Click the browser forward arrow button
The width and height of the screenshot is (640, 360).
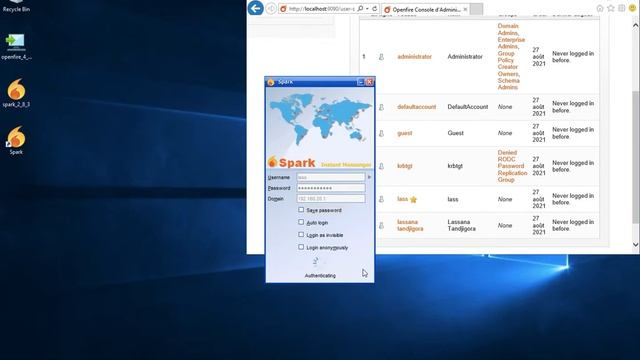pyautogui.click(x=271, y=9)
